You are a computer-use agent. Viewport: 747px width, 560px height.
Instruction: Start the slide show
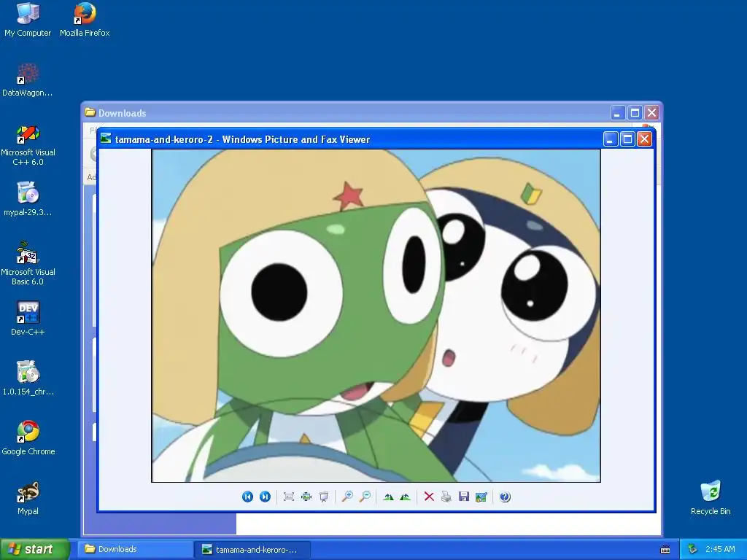pos(323,497)
